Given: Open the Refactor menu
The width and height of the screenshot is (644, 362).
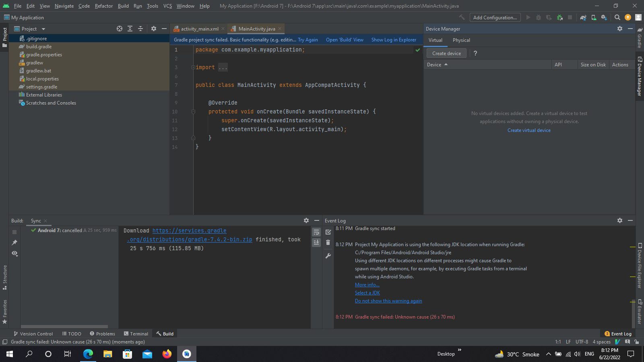Looking at the screenshot, I should click(x=103, y=6).
